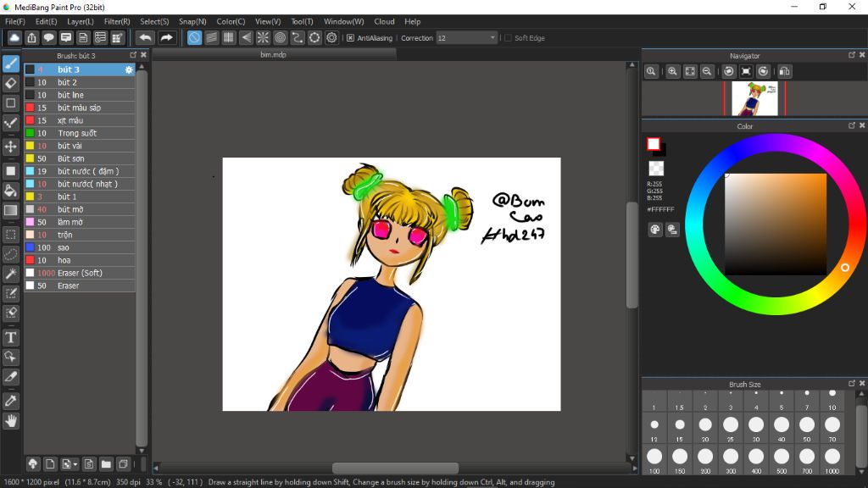Select the 'bút màu sáp' brush
Image resolution: width=868 pixels, height=488 pixels.
point(80,108)
